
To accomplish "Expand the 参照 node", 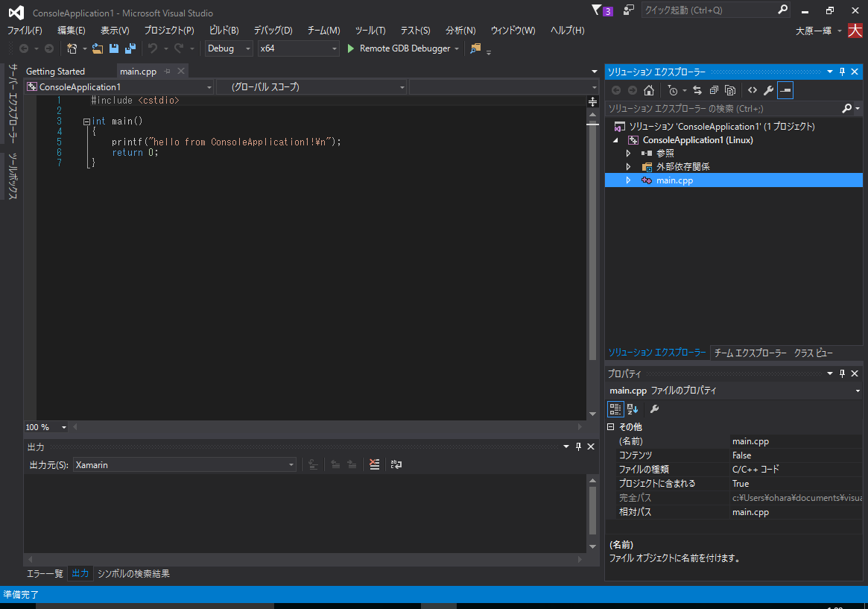I will [x=628, y=154].
